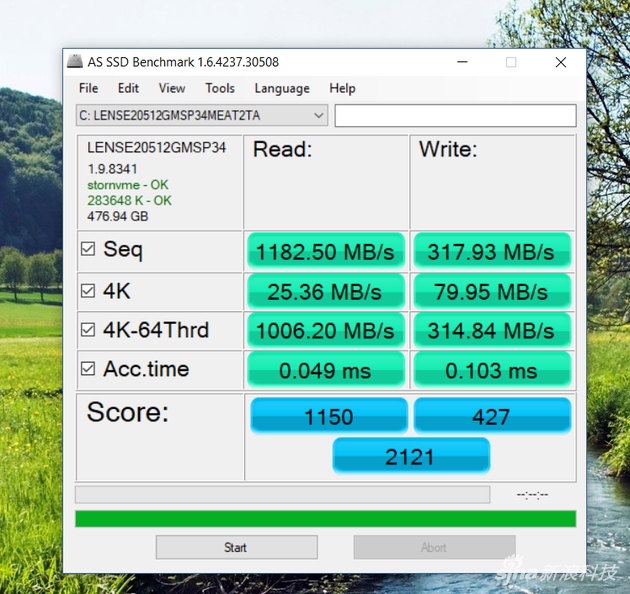
Task: Open the Help menu
Action: tap(342, 88)
